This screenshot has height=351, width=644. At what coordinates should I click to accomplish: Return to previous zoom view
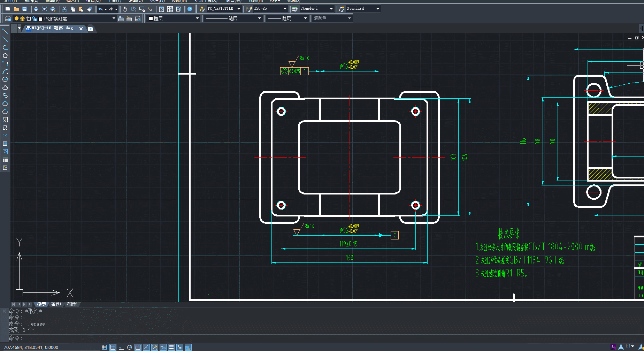(150, 9)
